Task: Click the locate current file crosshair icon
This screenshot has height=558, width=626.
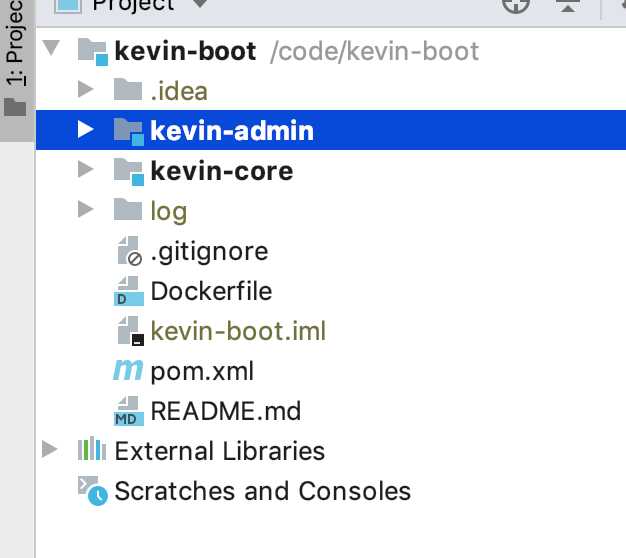Action: (515, 5)
